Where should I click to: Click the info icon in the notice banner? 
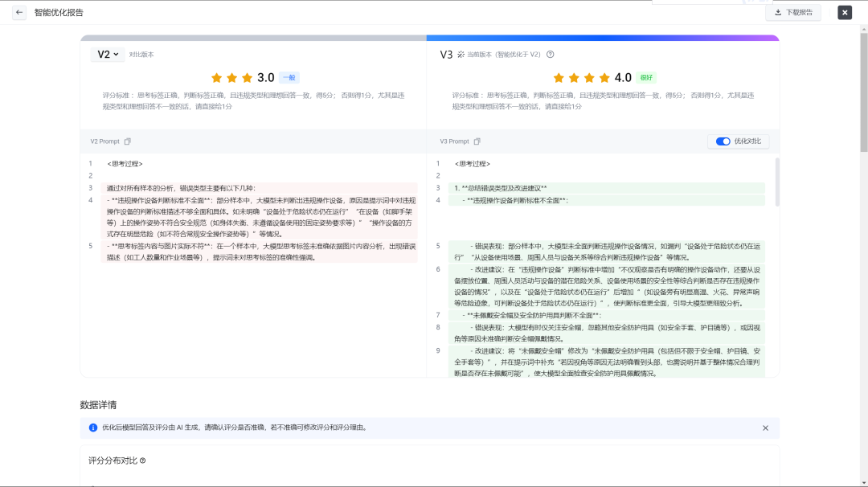click(x=93, y=428)
